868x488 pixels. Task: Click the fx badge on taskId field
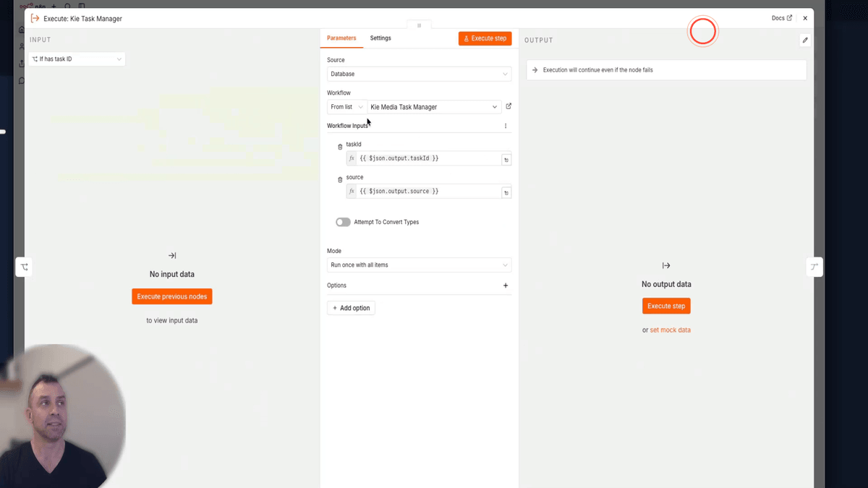coord(352,158)
